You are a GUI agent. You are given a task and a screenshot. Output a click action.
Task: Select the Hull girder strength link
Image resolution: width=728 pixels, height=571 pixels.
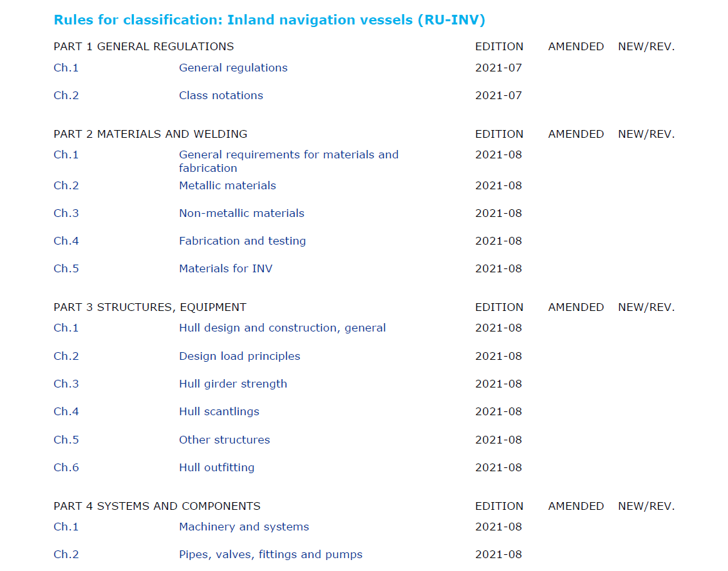233,384
